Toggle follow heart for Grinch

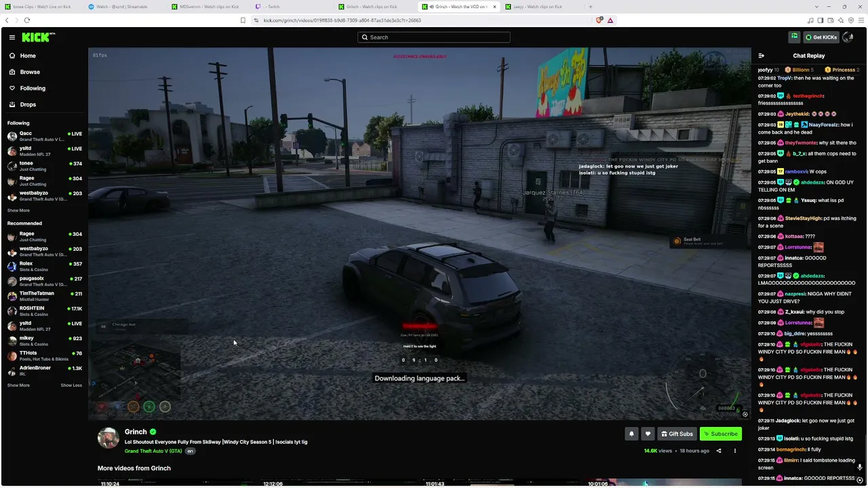(x=648, y=434)
